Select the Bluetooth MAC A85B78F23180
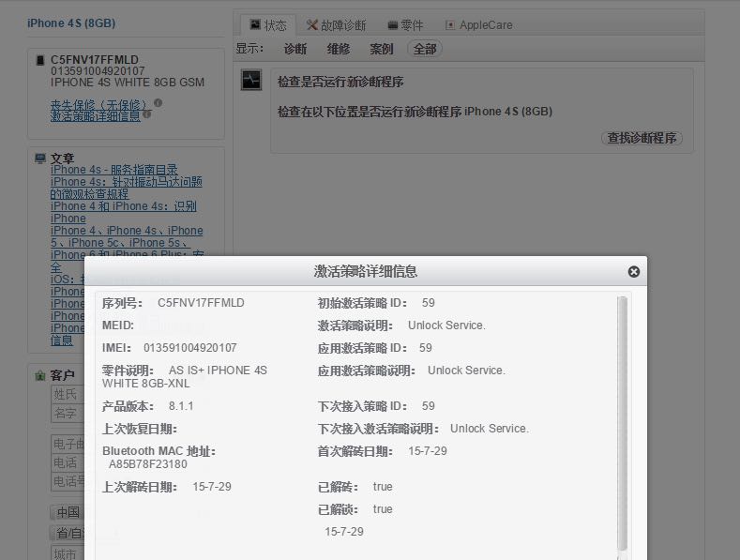The width and height of the screenshot is (740, 560). (x=148, y=464)
